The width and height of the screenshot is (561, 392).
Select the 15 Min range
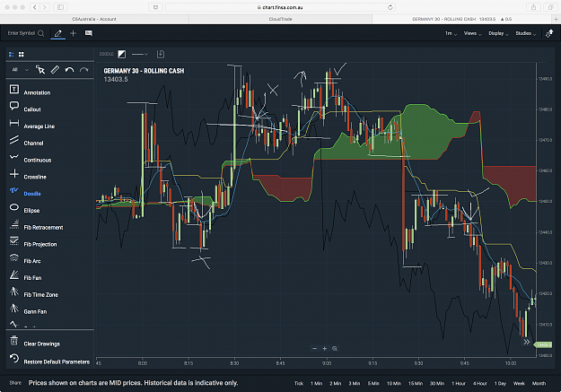416,383
